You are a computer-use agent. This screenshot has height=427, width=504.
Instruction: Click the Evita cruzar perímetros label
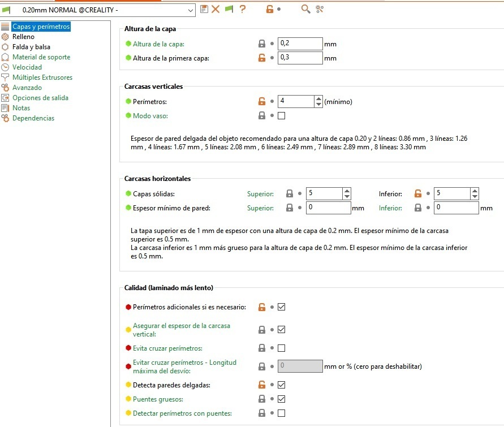pos(167,348)
